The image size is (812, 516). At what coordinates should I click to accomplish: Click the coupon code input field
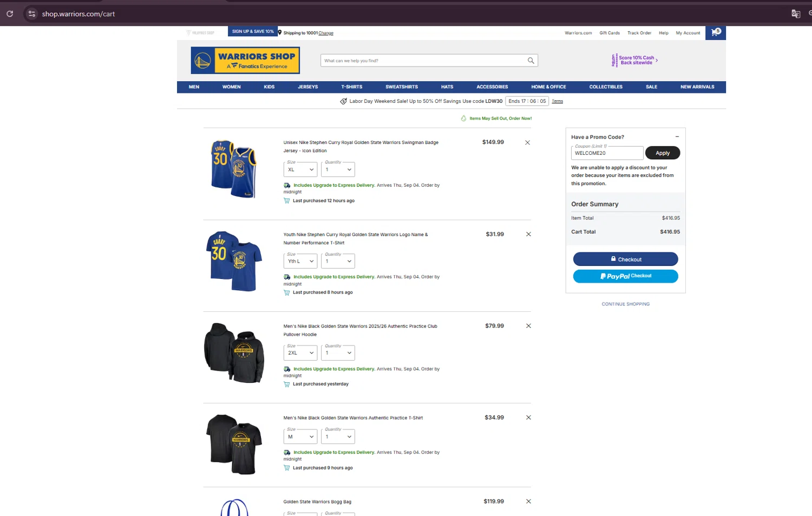pyautogui.click(x=607, y=153)
